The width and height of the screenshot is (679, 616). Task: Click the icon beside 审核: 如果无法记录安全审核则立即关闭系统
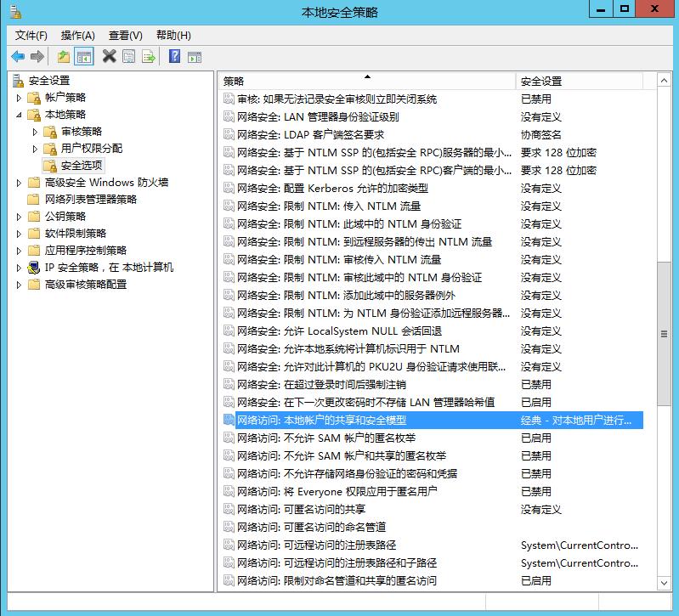229,99
